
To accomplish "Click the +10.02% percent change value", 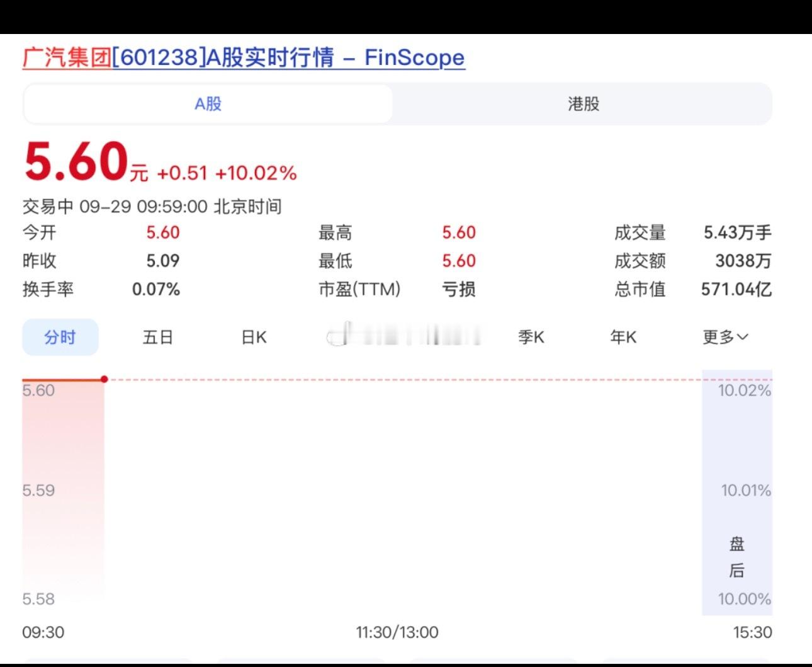I will click(x=256, y=173).
